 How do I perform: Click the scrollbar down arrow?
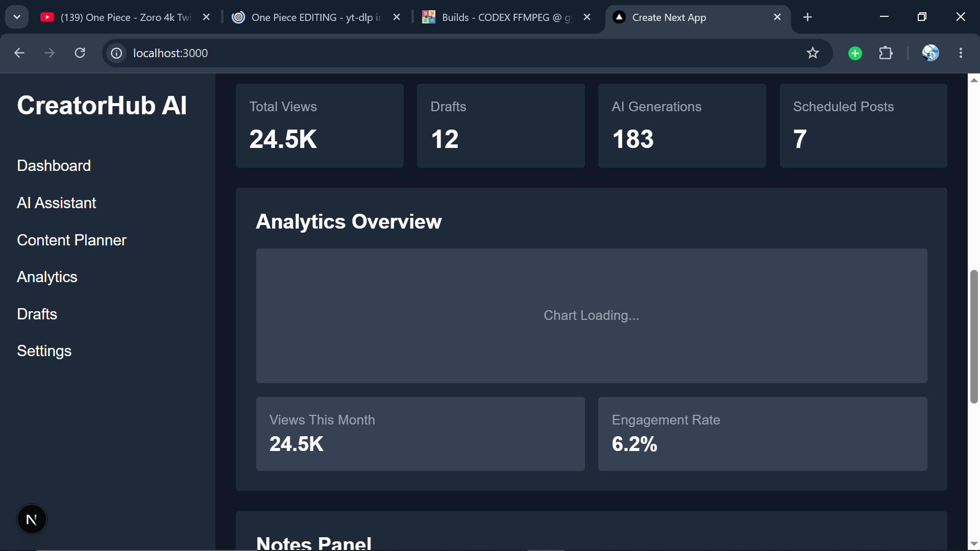click(x=974, y=544)
